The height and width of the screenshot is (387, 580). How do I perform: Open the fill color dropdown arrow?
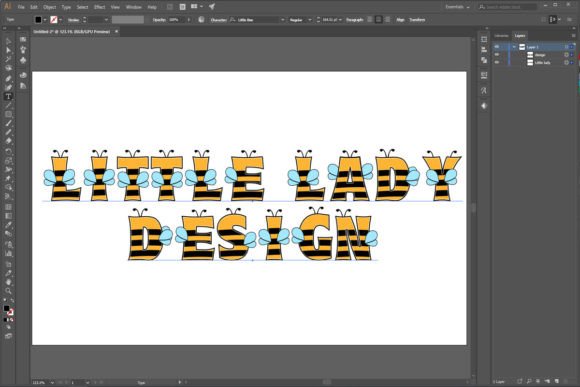[x=45, y=20]
